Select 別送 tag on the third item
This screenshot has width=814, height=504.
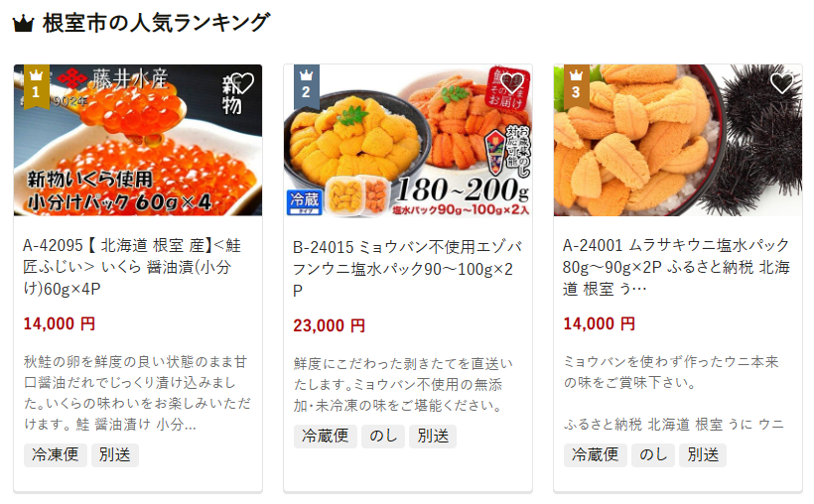(x=703, y=455)
